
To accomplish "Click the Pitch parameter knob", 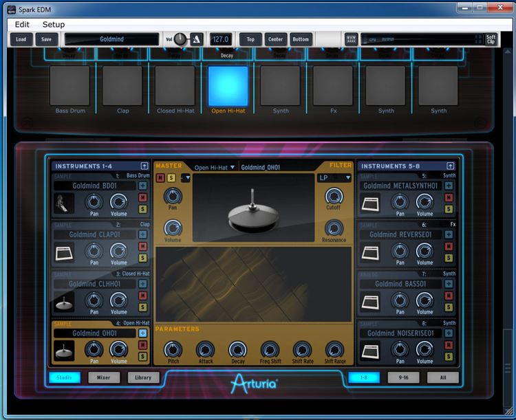I will (173, 350).
